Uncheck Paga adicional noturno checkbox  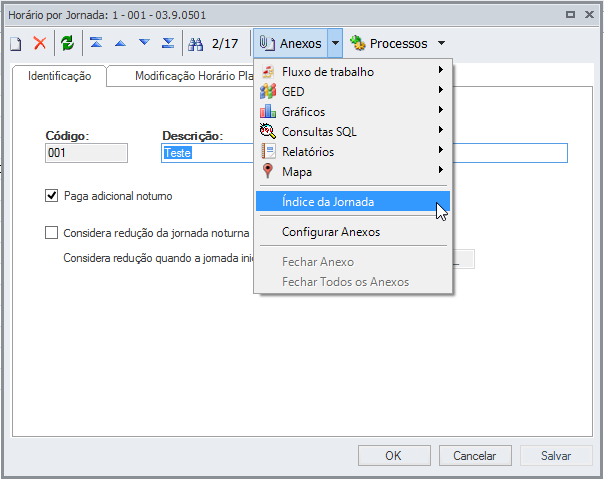(52, 196)
